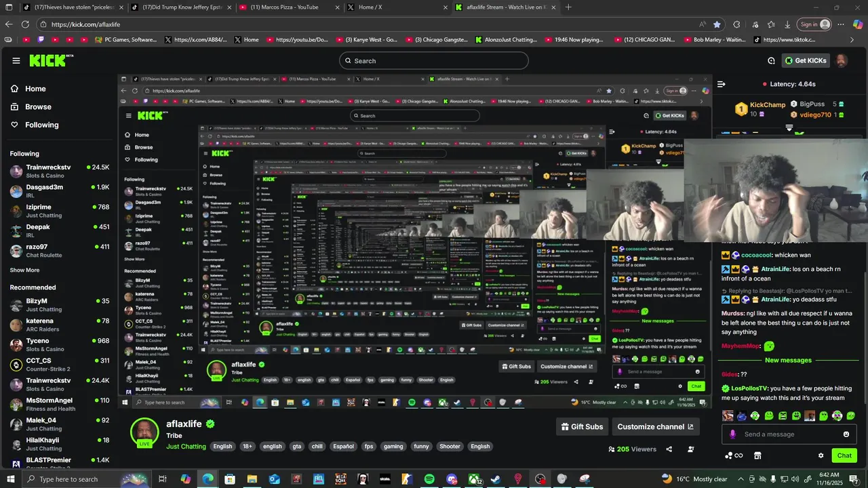
Task: Open Trainwreckstv channel with 24.5K viewers
Action: [60, 171]
